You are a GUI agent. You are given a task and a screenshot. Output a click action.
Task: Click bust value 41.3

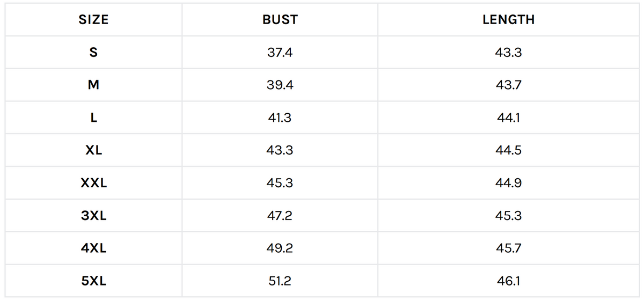point(280,118)
